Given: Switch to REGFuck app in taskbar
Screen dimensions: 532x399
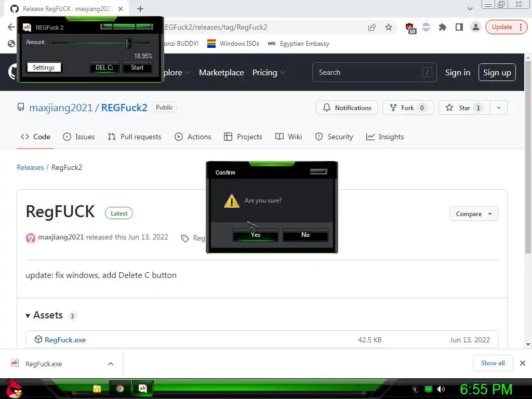Looking at the screenshot, I should pyautogui.click(x=143, y=389).
